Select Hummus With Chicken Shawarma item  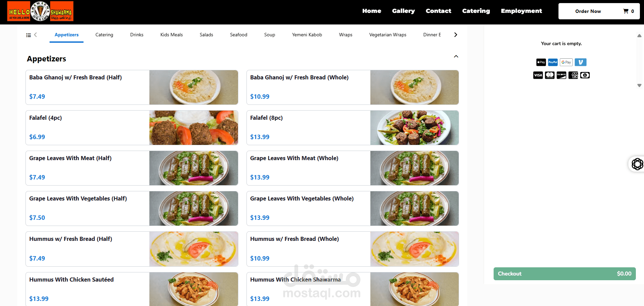tap(353, 289)
